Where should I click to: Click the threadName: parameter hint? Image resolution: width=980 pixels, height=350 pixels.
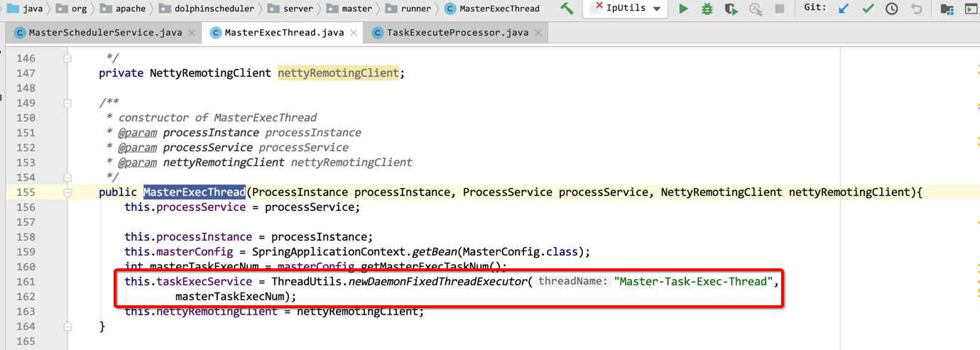click(573, 282)
